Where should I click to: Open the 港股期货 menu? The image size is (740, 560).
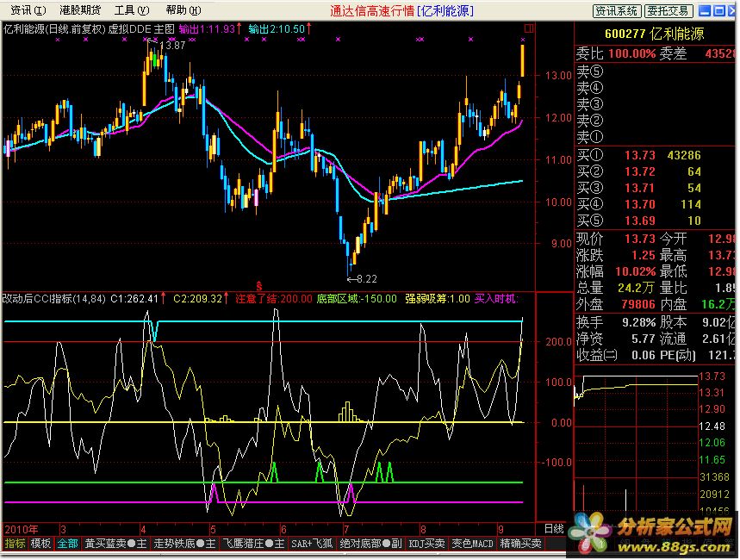coord(79,10)
